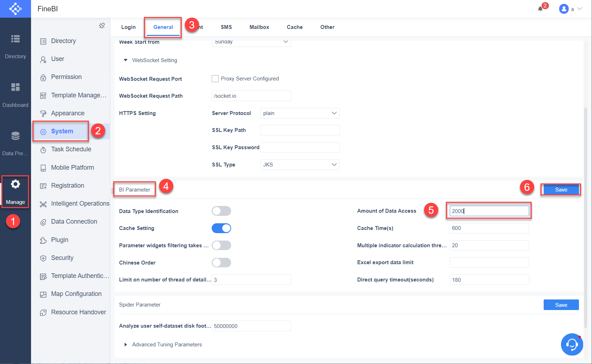Click the Appearance paint roller icon
Image resolution: width=592 pixels, height=364 pixels.
pyautogui.click(x=43, y=114)
